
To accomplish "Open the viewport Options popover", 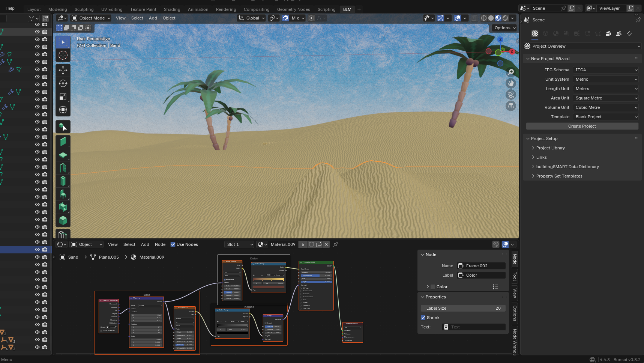I will pos(505,28).
